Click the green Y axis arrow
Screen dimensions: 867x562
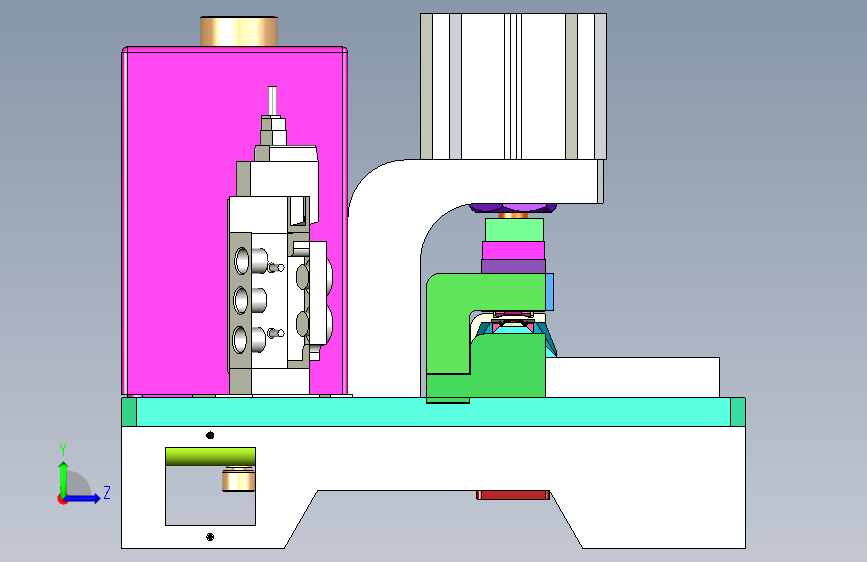pyautogui.click(x=64, y=478)
